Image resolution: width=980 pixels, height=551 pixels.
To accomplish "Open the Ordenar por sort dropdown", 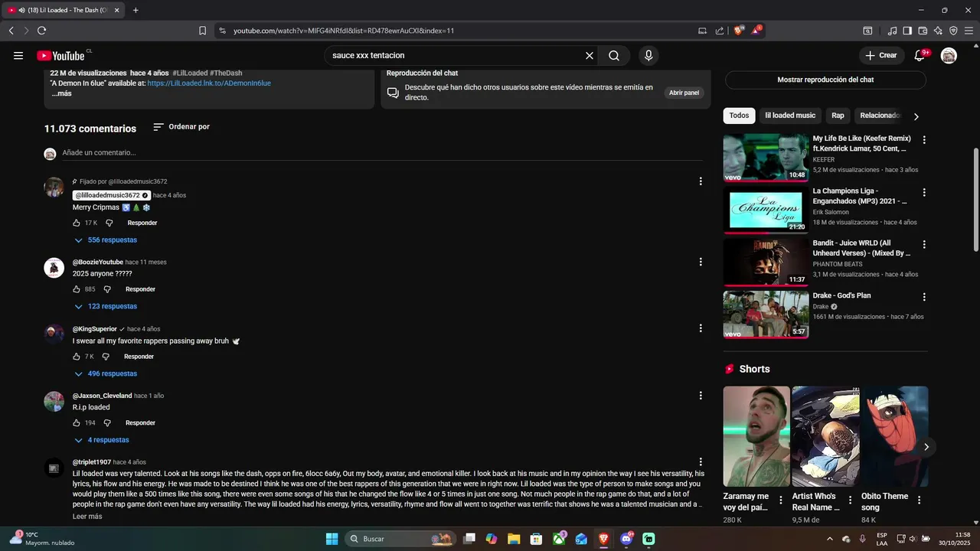I will tap(181, 126).
